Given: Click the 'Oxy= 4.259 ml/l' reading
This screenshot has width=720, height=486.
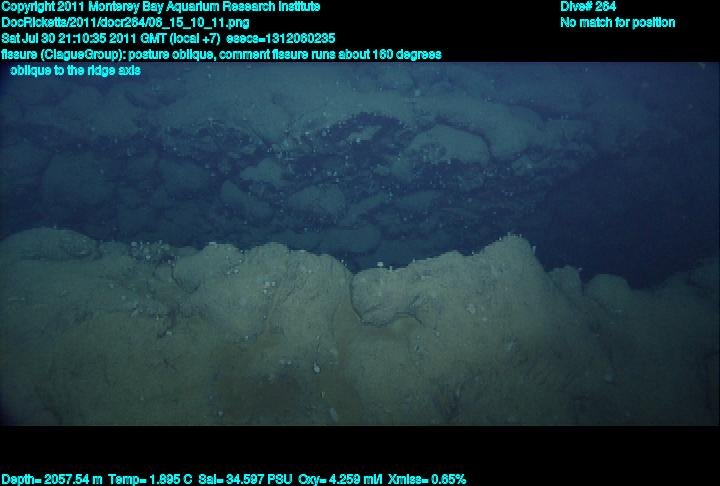Looking at the screenshot, I should coord(340,480).
